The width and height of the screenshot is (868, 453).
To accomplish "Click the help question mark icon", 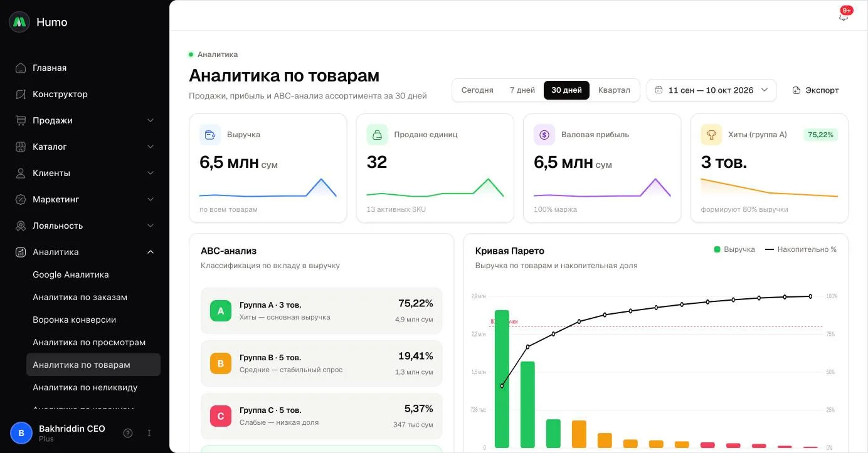I will [128, 433].
